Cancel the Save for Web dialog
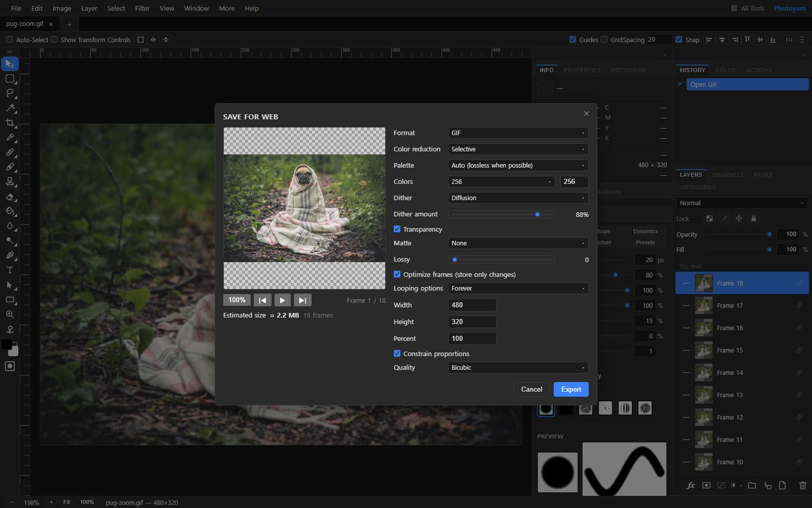Screen dimensions: 812x508 pyautogui.click(x=531, y=389)
